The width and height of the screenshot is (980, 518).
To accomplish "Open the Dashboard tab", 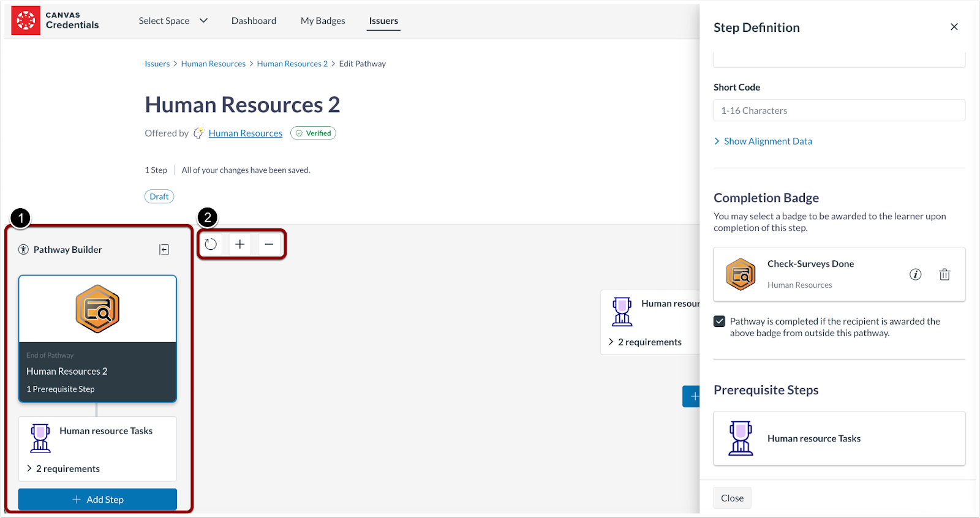I will point(254,21).
